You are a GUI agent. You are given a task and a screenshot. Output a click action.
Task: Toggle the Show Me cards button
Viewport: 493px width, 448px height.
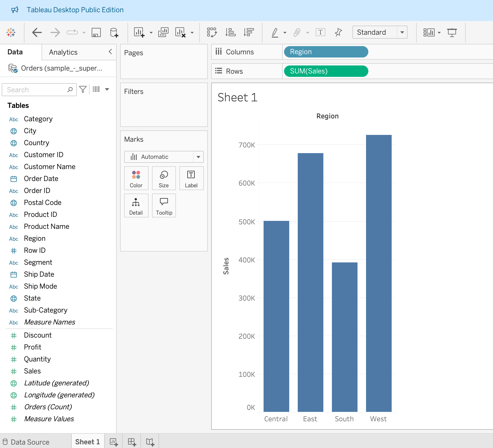pos(429,32)
